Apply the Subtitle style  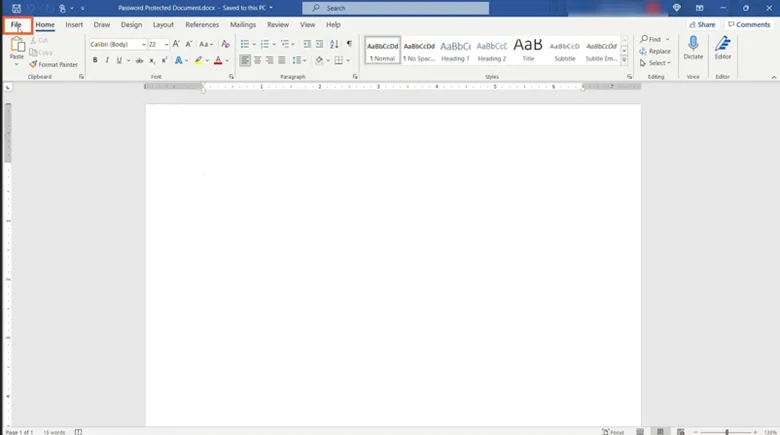point(565,50)
